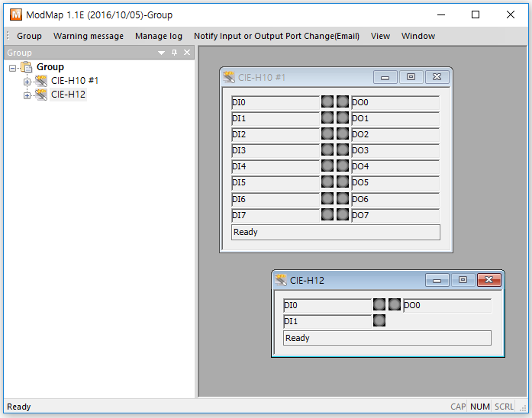Toggle DO0 output LED in CIE-H12 window
Screen dimensions: 532x418
(x=395, y=304)
